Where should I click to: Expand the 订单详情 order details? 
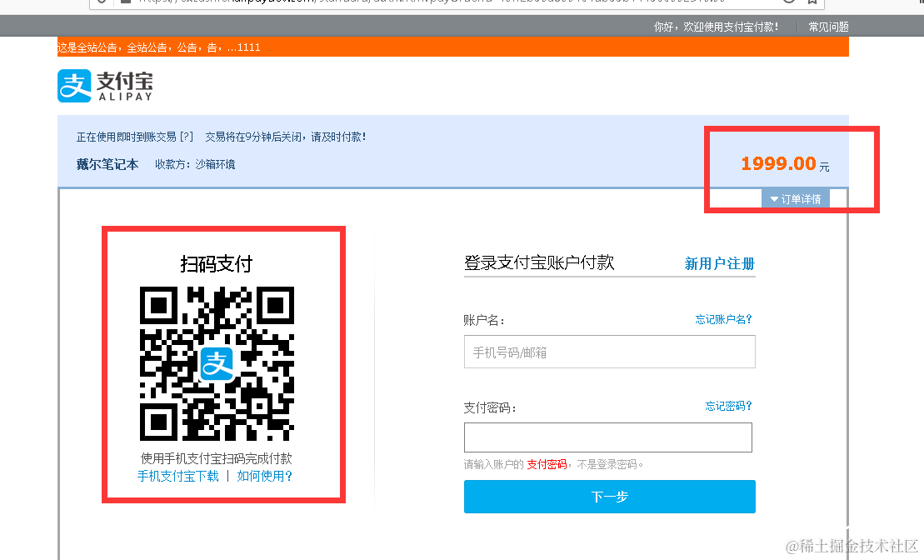[796, 199]
